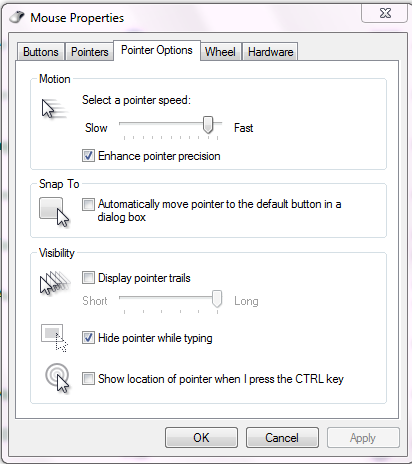Click the Cancel button
412x464 pixels.
pos(282,437)
